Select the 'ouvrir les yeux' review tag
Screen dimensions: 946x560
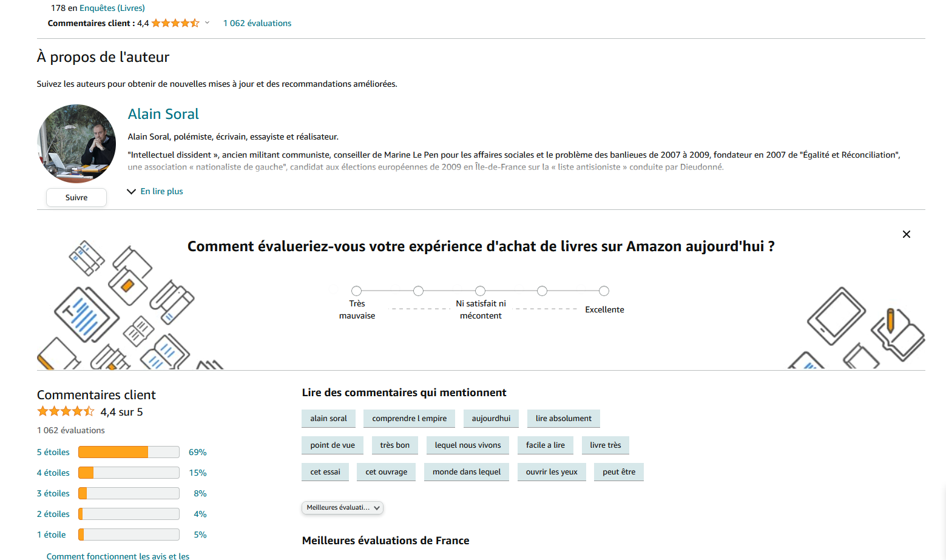(x=552, y=472)
